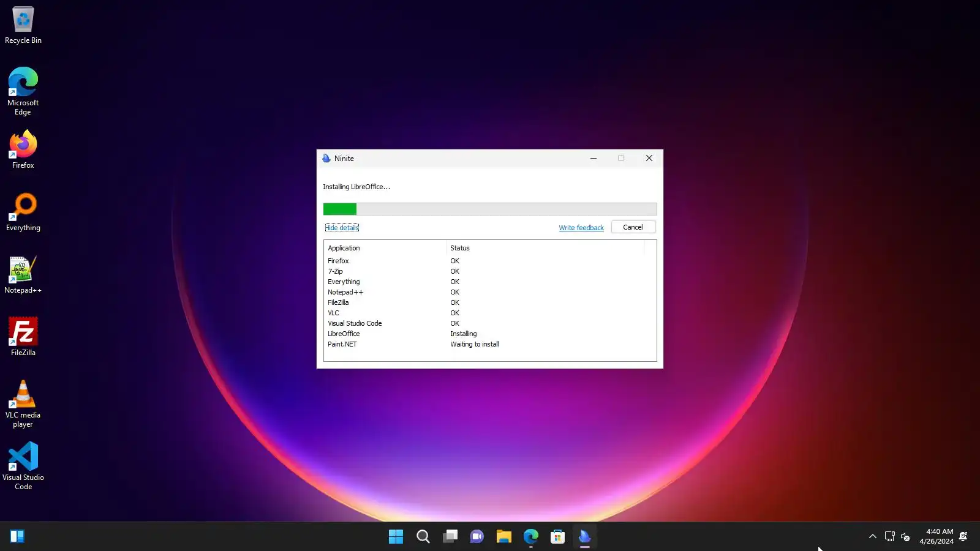Select the Microsoft Edge desktop shortcut
This screenshot has width=980, height=551.
pyautogui.click(x=23, y=91)
